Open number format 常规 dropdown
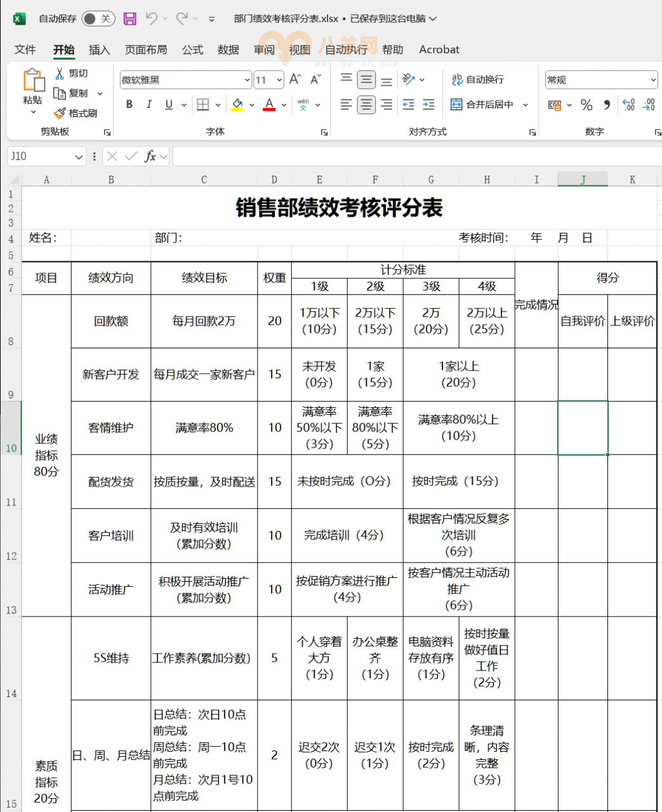Viewport: 662px width, 812px height. 653,80
